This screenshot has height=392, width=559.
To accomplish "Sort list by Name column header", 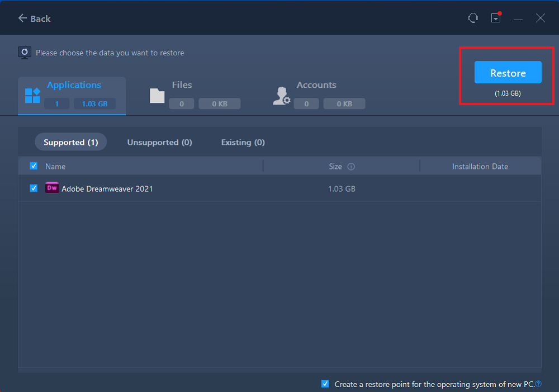I will pos(55,166).
